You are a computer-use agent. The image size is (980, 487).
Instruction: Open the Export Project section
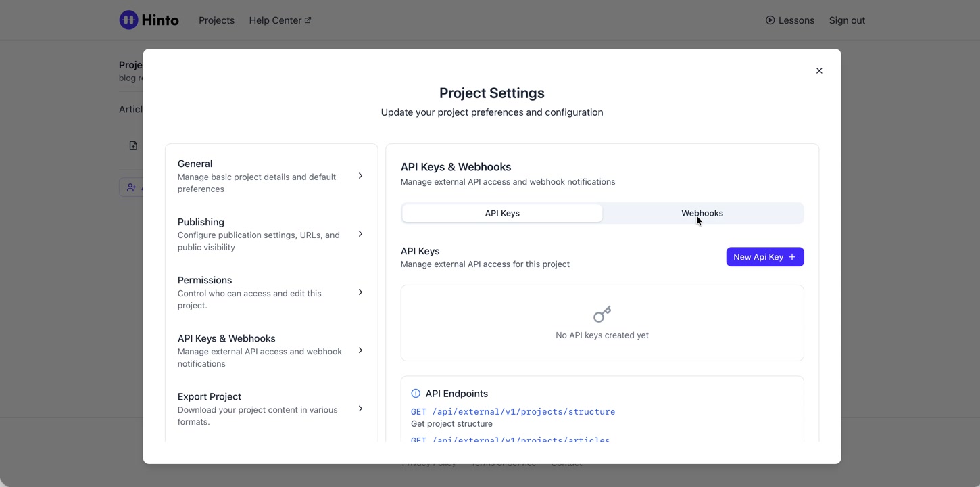(270, 409)
